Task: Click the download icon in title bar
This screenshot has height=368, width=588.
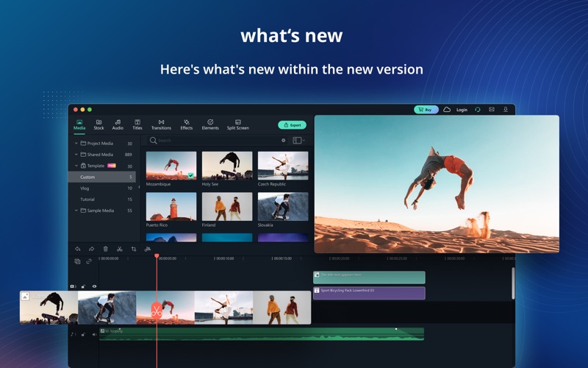Action: (506, 110)
